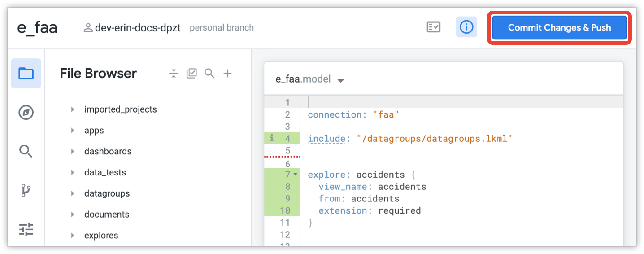Open the File Browser folder icon
This screenshot has height=254, width=644.
pyautogui.click(x=26, y=73)
